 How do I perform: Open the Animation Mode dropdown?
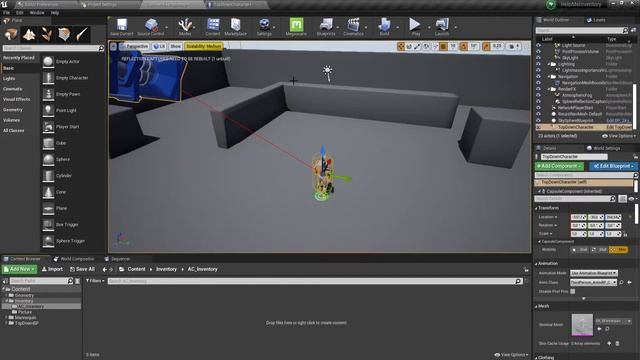pos(594,273)
